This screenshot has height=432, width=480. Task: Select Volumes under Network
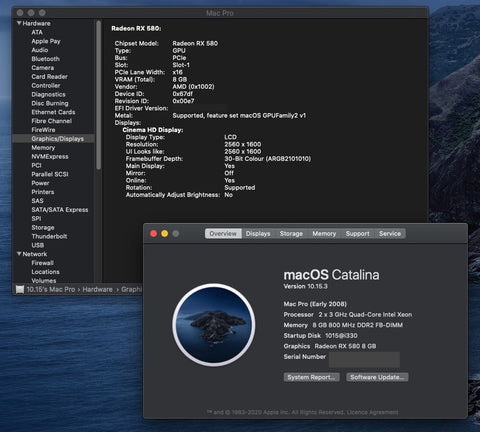click(x=44, y=280)
